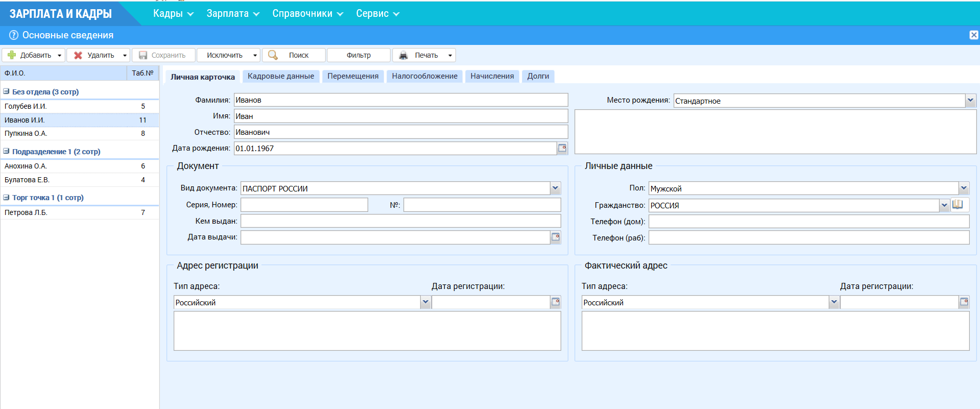980x409 pixels.
Task: Click the printer Печать icon
Action: pyautogui.click(x=403, y=55)
